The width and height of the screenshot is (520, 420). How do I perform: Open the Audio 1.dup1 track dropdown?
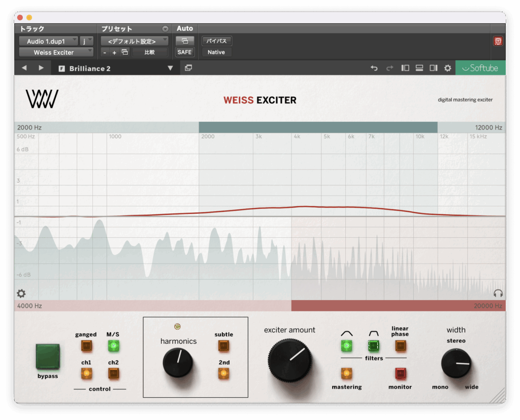tap(48, 41)
